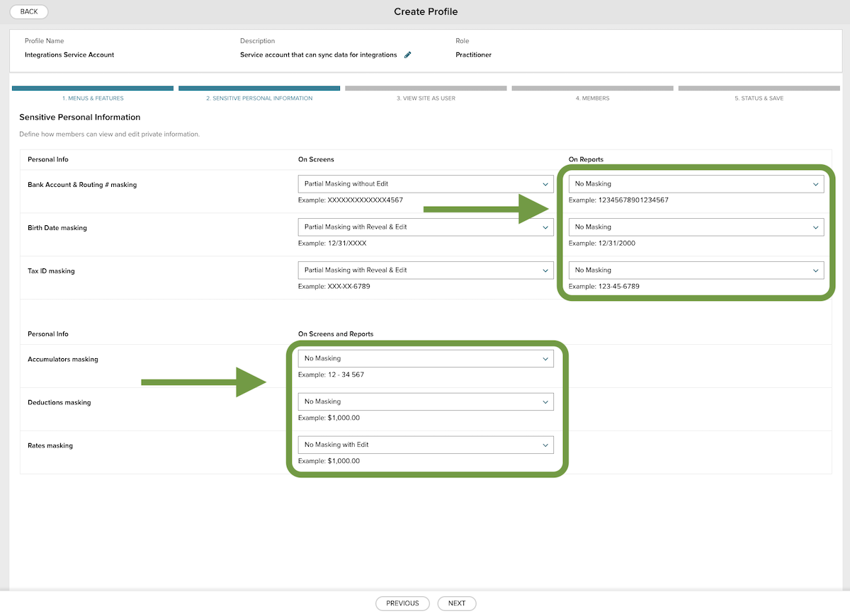Viewport: 850px width, 616px height.
Task: Open Bank Account On Reports masking dropdown
Action: [x=696, y=184]
